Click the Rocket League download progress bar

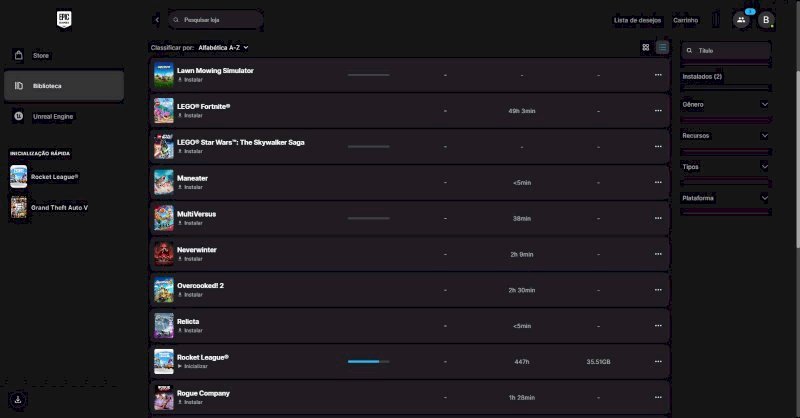(x=368, y=361)
